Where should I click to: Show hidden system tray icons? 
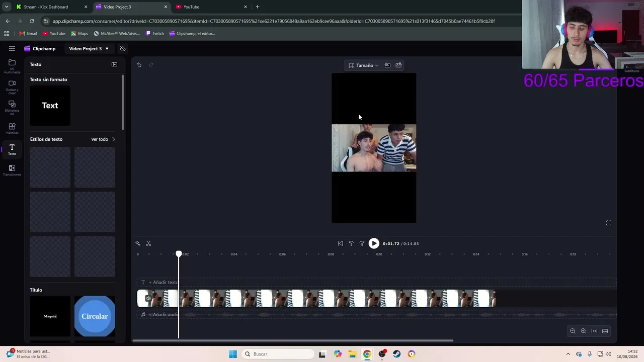(x=568, y=354)
